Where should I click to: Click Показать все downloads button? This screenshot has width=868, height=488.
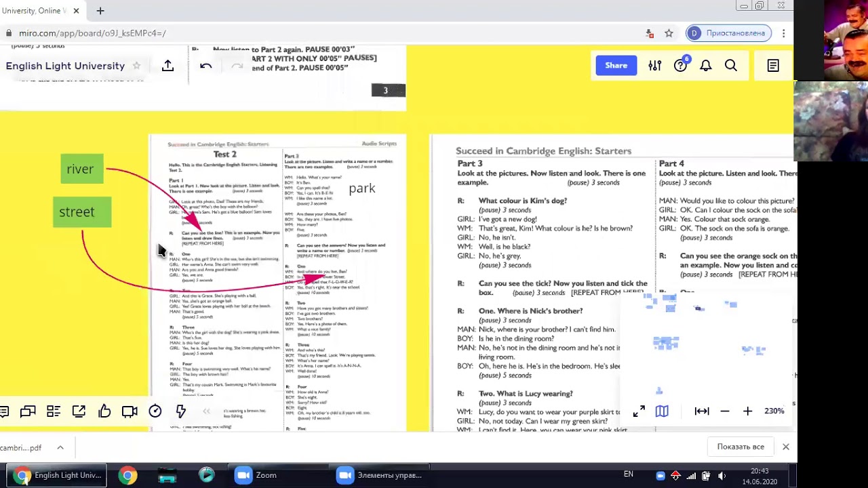[x=741, y=447]
